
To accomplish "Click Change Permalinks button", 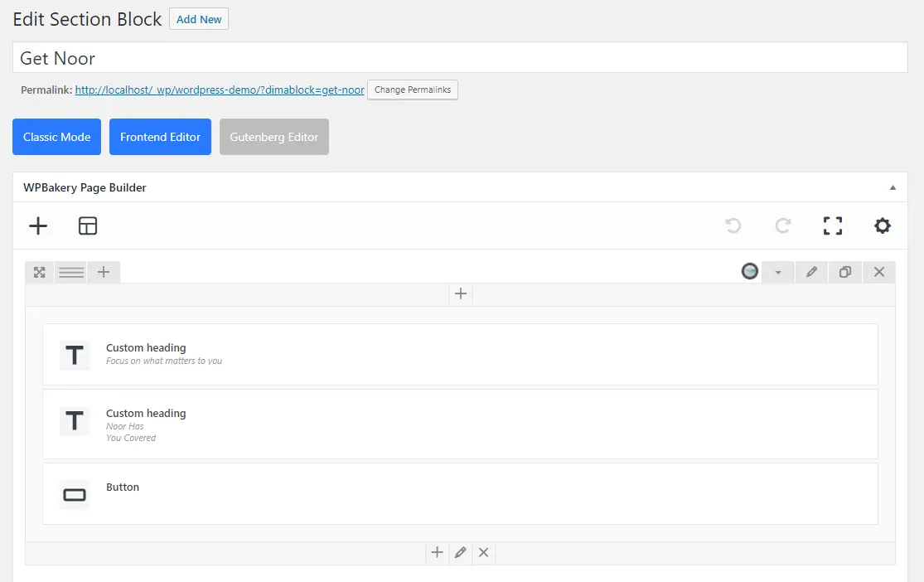I will (x=413, y=90).
